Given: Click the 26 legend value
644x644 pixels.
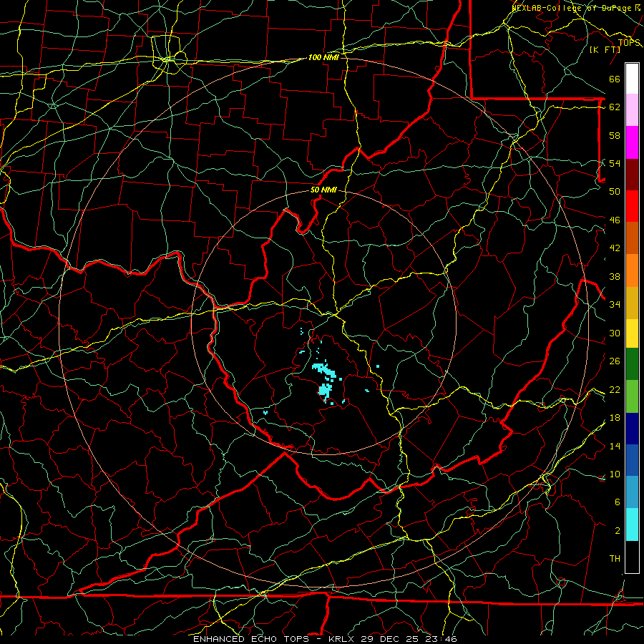Looking at the screenshot, I should 615,361.
